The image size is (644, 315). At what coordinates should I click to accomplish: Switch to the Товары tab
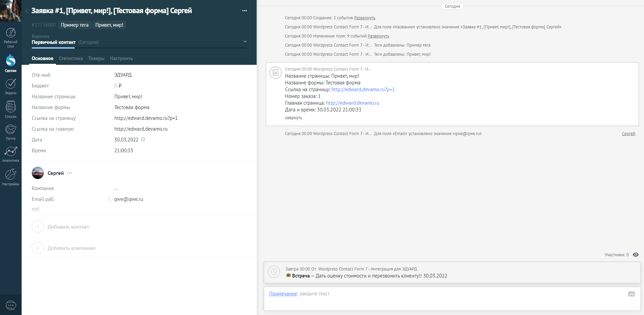click(x=96, y=58)
